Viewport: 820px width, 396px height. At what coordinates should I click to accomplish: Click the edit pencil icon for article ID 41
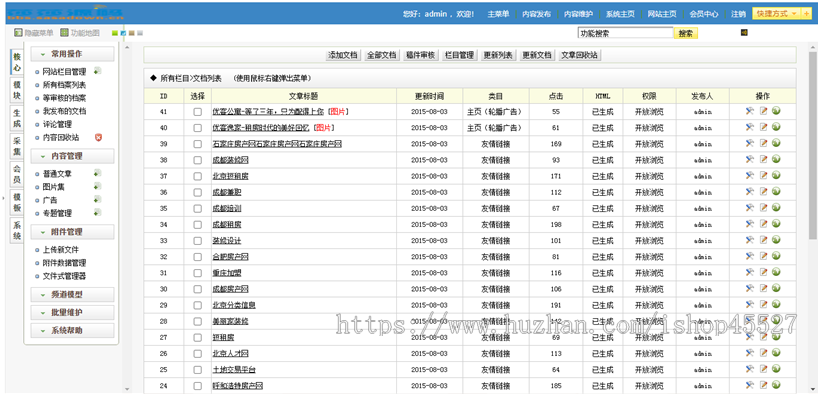[x=763, y=111]
